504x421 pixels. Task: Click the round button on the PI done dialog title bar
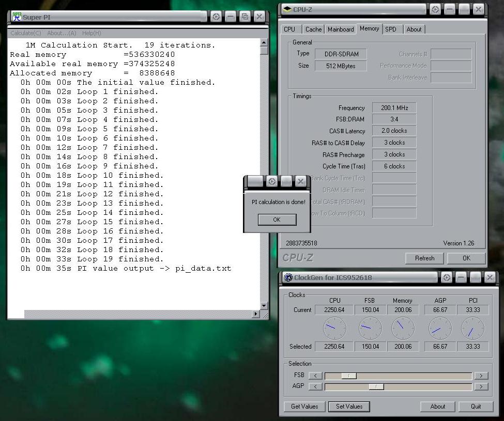[272, 181]
